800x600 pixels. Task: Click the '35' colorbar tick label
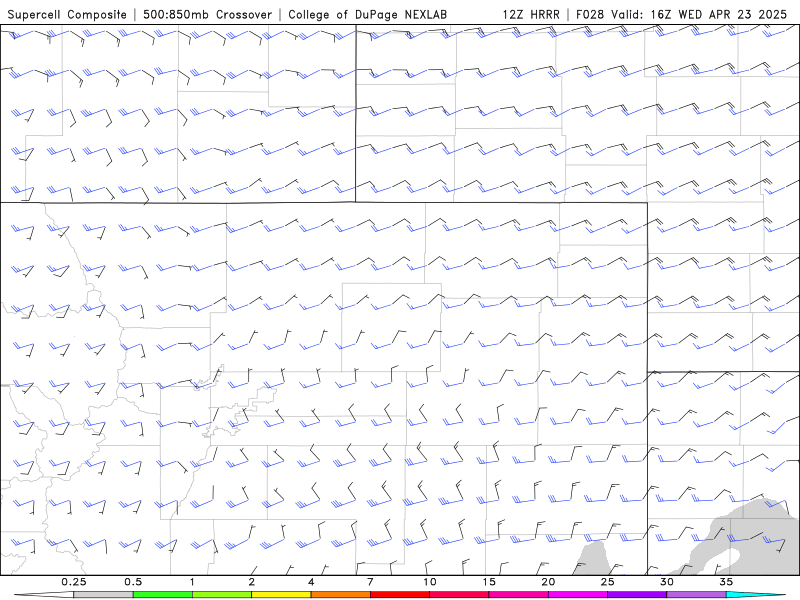[726, 582]
